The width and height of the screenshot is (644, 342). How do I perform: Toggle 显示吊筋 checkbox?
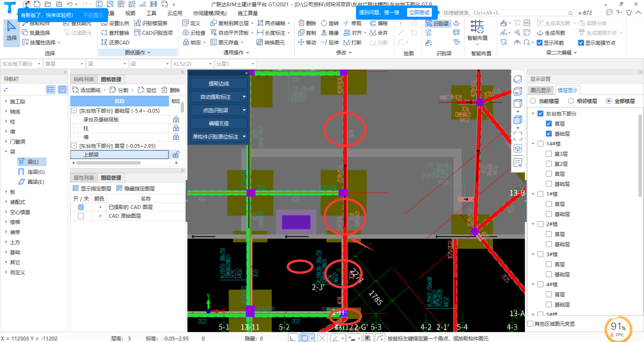pos(540,43)
